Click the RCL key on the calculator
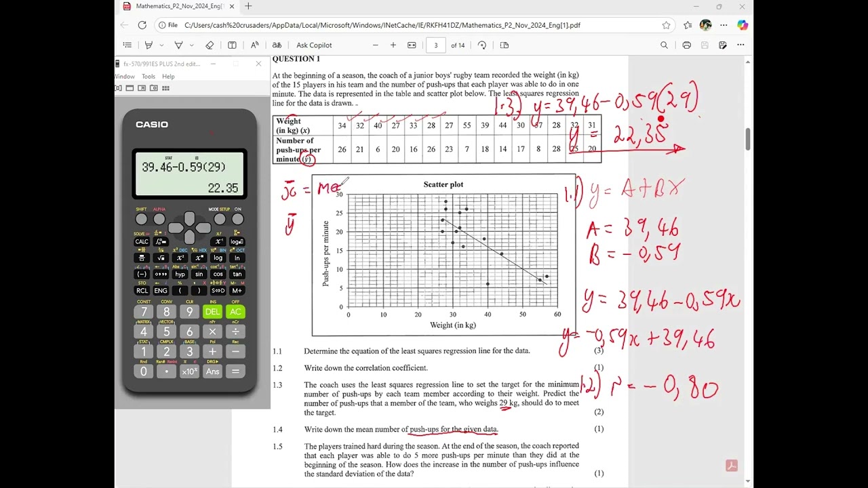The image size is (868, 488). click(142, 291)
